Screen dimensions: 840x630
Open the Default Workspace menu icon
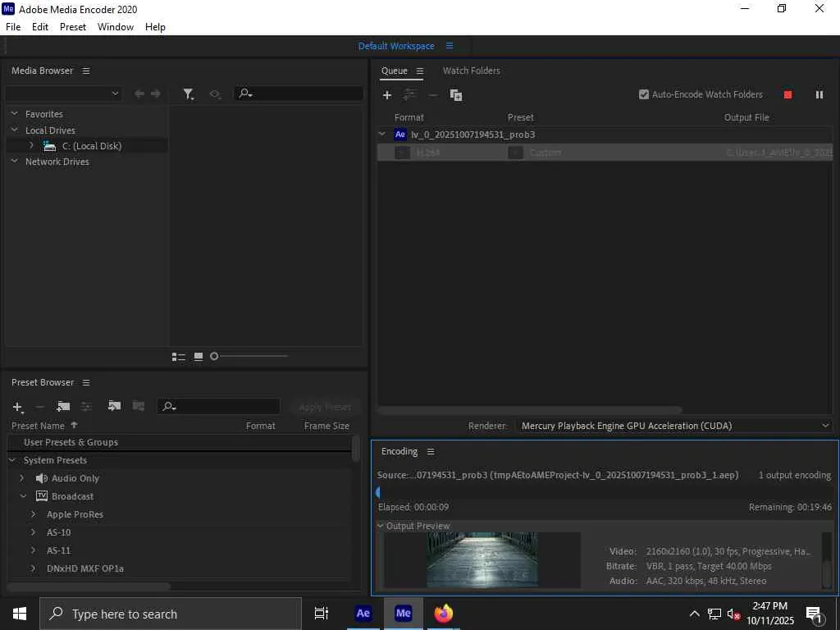[x=450, y=46]
